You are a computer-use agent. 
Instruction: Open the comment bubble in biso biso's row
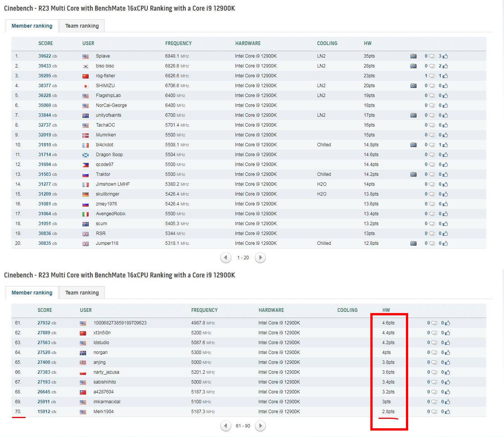(x=432, y=66)
